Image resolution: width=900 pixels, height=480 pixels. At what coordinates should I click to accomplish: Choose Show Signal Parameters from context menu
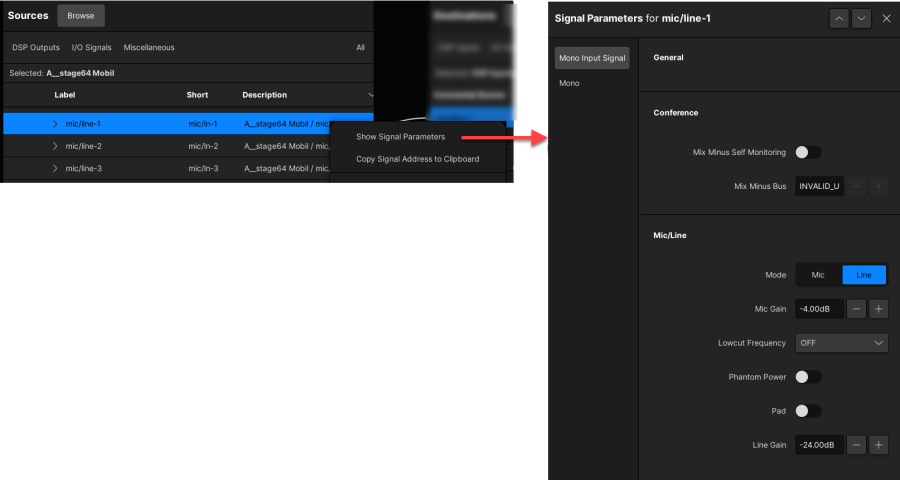[x=400, y=137]
